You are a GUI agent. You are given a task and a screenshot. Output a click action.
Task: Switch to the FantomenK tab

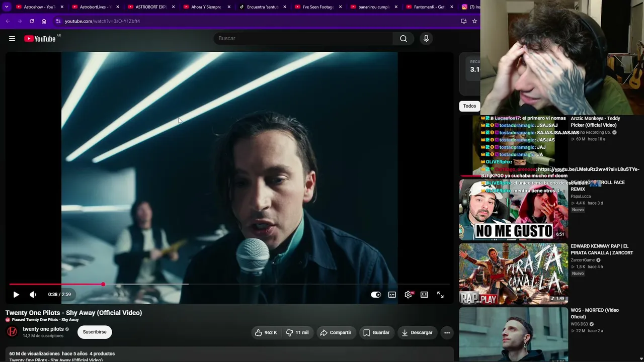point(429,7)
